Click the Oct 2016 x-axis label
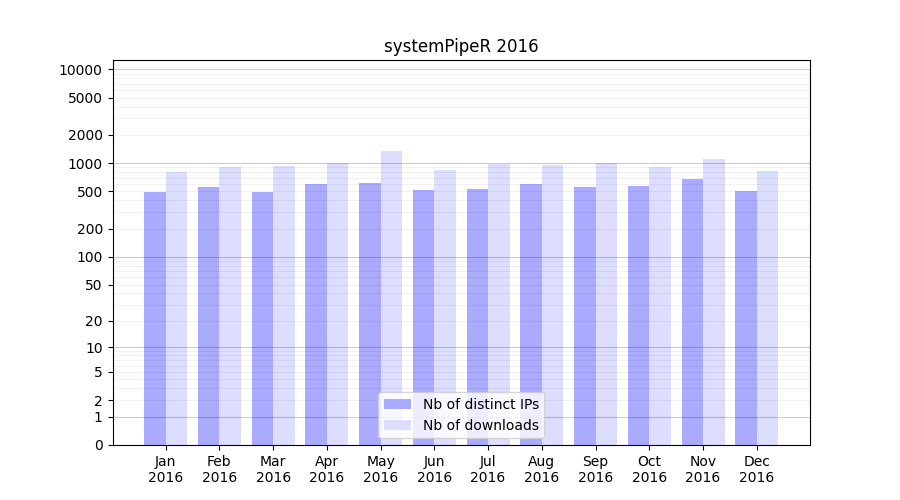900x500 pixels. (649, 469)
